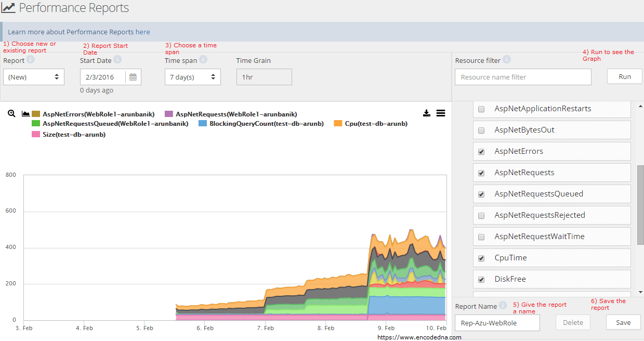Click the AspNetRequestsQueued(WebRole1-arunbanik) legend label
The height and width of the screenshot is (341, 644).
point(115,124)
